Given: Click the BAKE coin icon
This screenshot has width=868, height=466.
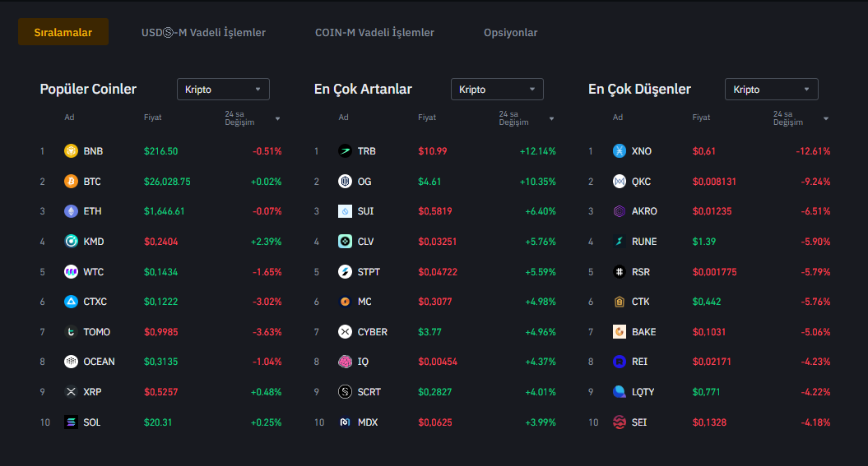Looking at the screenshot, I should (x=620, y=332).
